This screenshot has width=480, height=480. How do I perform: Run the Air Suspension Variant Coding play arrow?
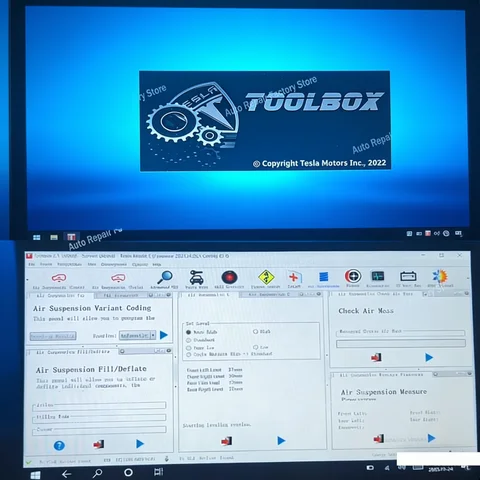click(x=164, y=335)
